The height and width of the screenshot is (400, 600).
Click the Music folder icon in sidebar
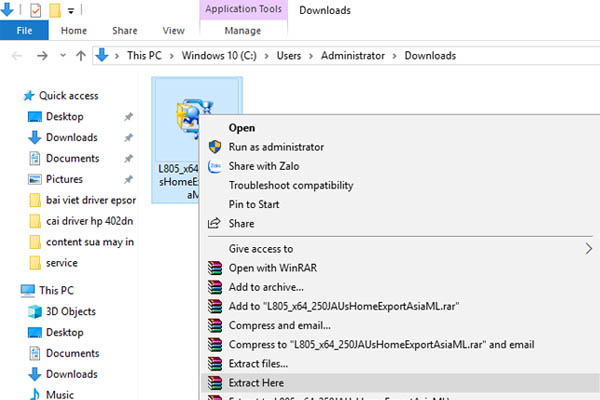pyautogui.click(x=35, y=395)
